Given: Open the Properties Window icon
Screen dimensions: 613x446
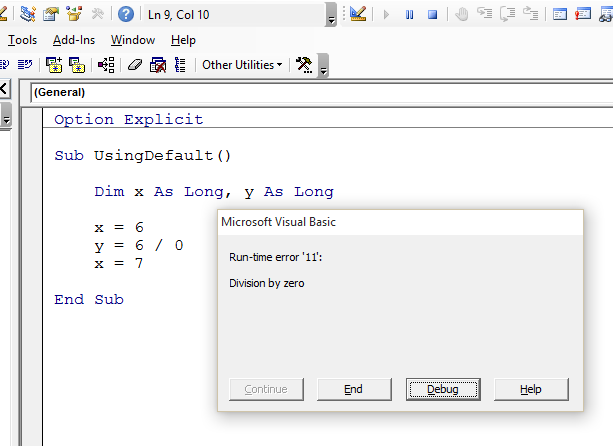Looking at the screenshot, I should point(49,14).
